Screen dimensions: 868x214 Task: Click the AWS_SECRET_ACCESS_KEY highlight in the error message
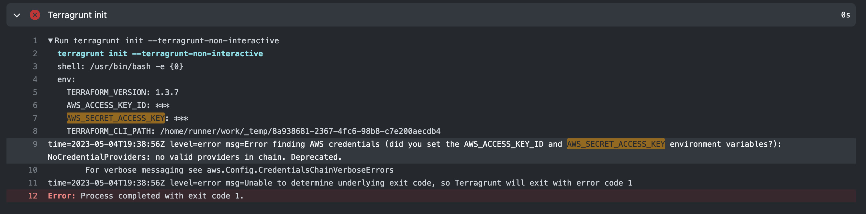tap(615, 144)
